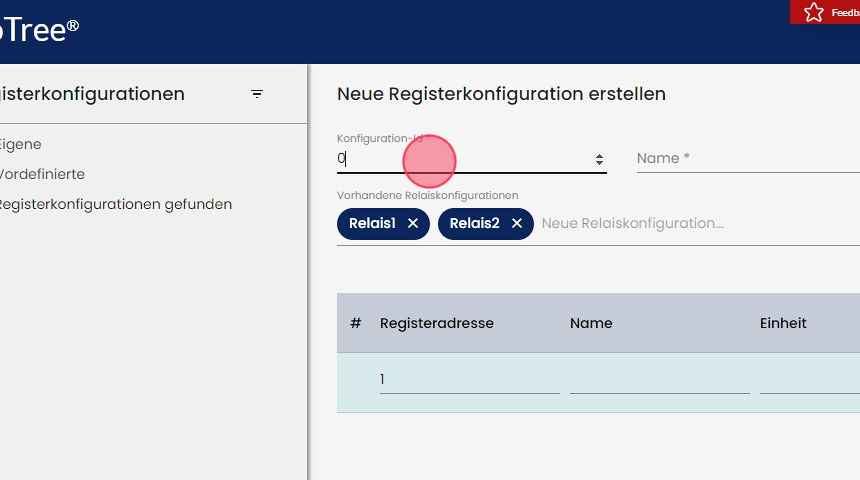This screenshot has width=860, height=480.
Task: Select the Relais1 chip label
Action: click(x=373, y=224)
